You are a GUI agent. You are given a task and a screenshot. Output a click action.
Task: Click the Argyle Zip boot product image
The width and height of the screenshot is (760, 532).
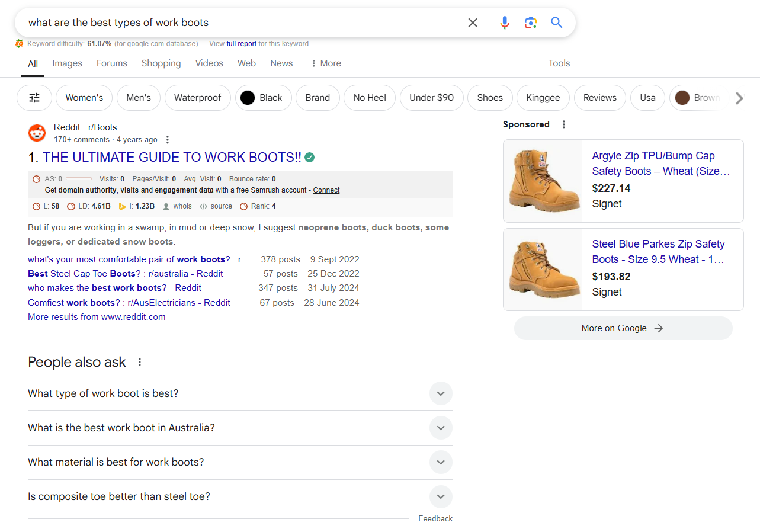click(543, 181)
